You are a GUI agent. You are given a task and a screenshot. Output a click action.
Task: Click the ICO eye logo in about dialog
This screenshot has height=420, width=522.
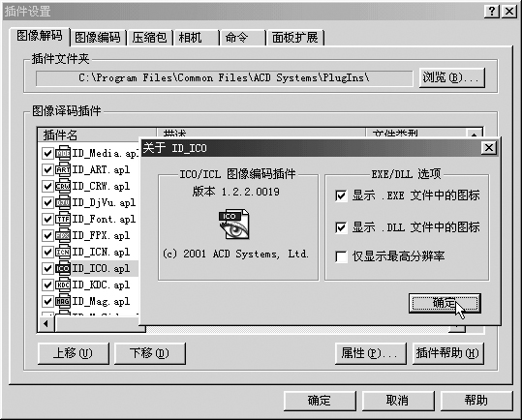[233, 224]
